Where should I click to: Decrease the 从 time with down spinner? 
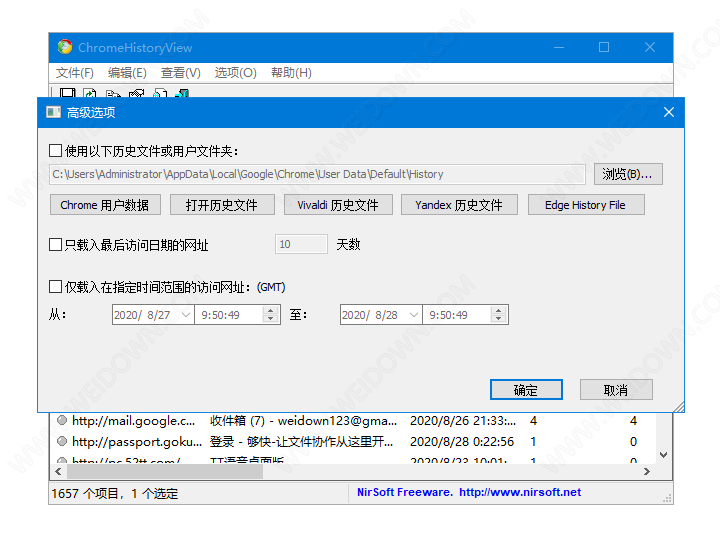pos(270,319)
